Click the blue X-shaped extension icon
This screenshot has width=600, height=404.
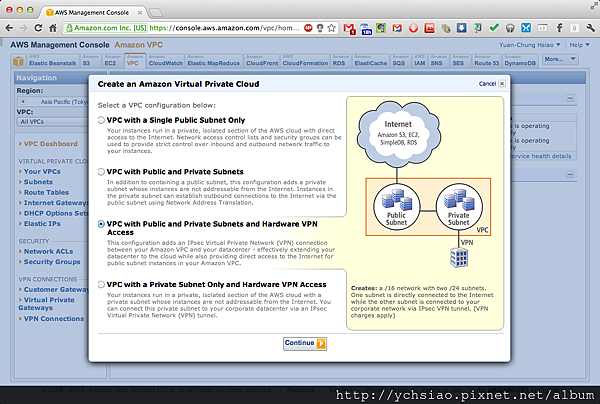point(526,28)
